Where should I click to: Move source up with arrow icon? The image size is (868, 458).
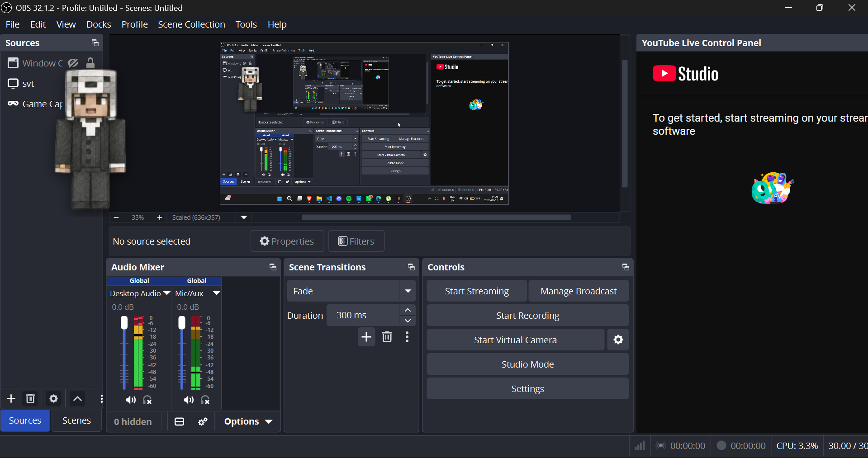[x=77, y=399]
